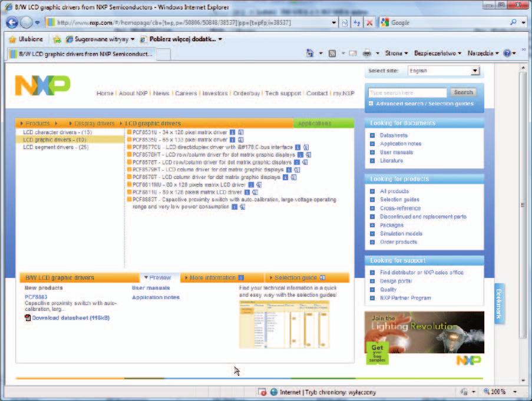Image resolution: width=532 pixels, height=401 pixels.
Task: Open the Print icon dropdown arrow
Action: [x=378, y=53]
